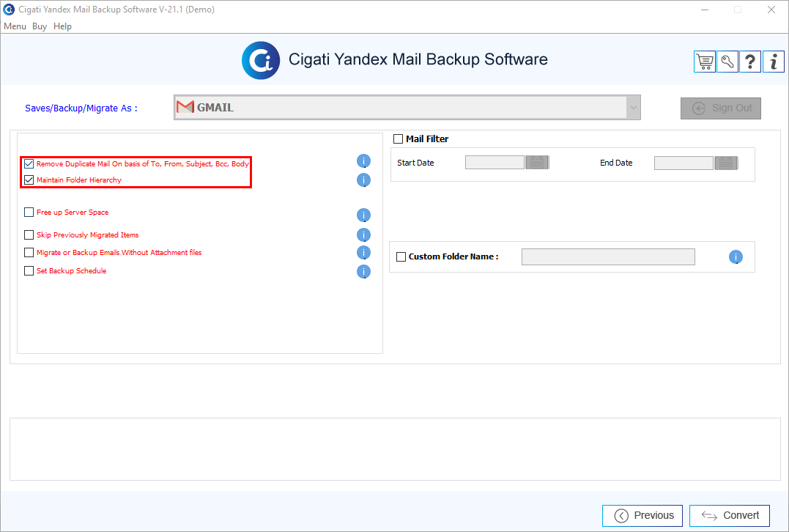Enable Free up Server Space
789x532 pixels.
[x=29, y=213]
